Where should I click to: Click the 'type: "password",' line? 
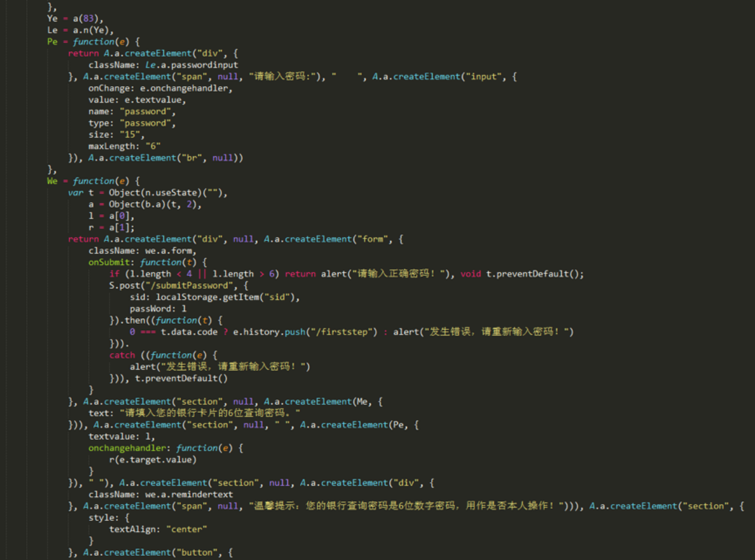coord(132,123)
